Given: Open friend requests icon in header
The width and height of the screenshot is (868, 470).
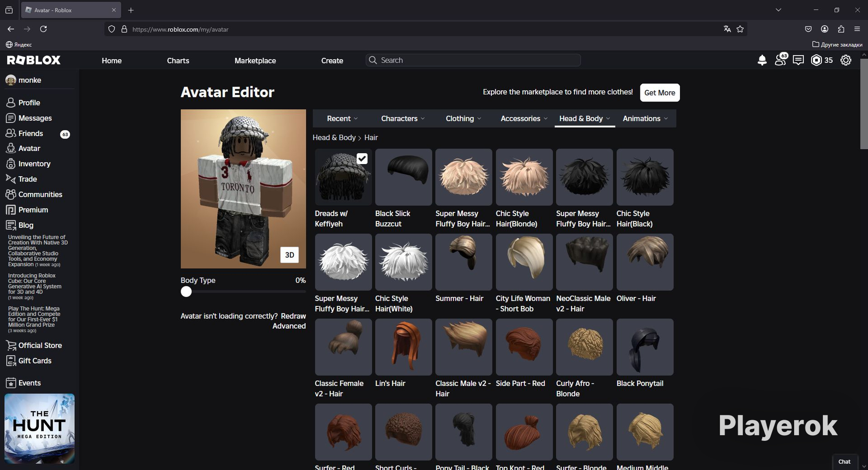Looking at the screenshot, I should coord(781,60).
